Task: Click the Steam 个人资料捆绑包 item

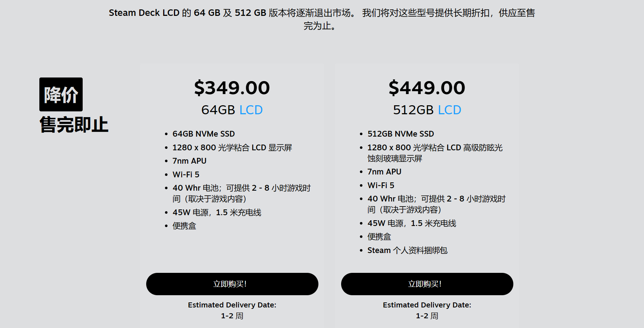Action: point(407,251)
